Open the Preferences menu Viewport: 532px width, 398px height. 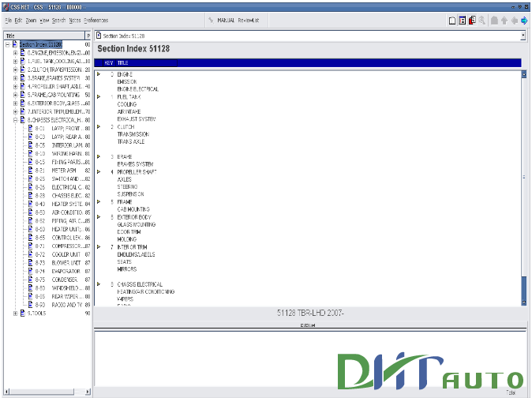[x=96, y=21]
